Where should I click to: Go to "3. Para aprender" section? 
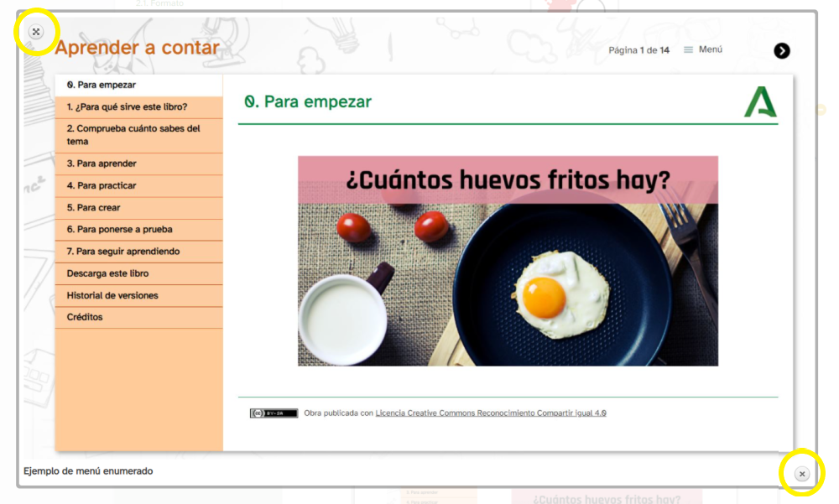(102, 164)
